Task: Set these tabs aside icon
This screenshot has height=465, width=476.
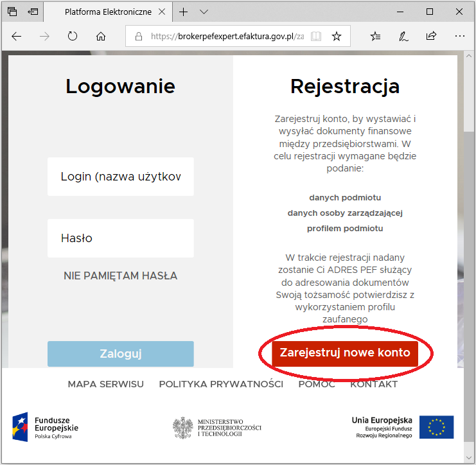Action: [33, 12]
